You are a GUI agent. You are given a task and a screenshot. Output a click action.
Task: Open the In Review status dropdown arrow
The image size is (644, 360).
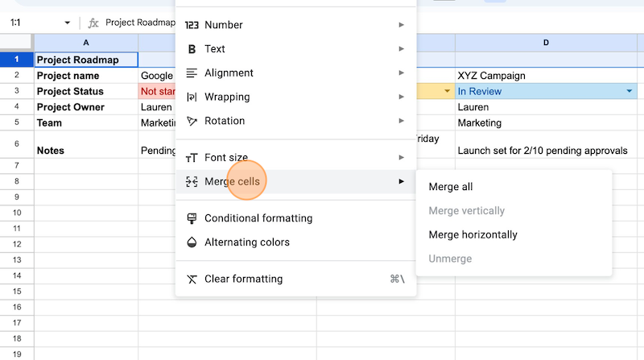(629, 91)
